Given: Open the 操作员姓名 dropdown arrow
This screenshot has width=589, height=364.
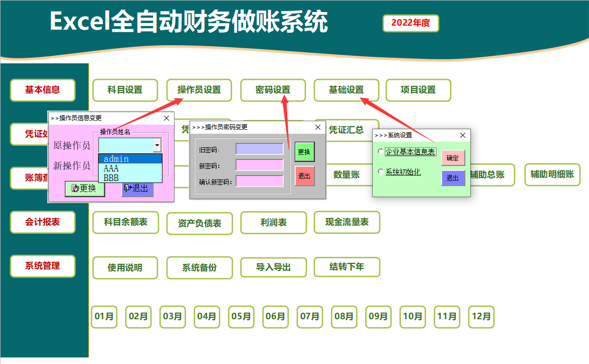Looking at the screenshot, I should pos(157,146).
